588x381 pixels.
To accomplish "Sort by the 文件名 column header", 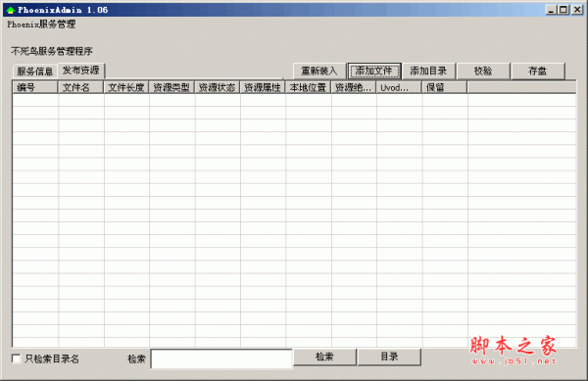I will (80, 88).
